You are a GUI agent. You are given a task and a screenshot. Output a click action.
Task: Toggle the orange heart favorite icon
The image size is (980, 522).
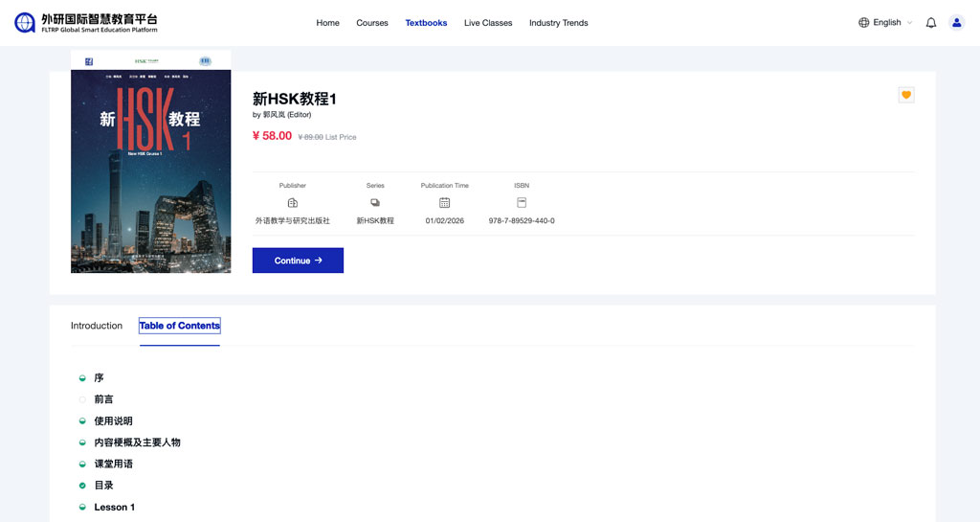click(x=906, y=95)
